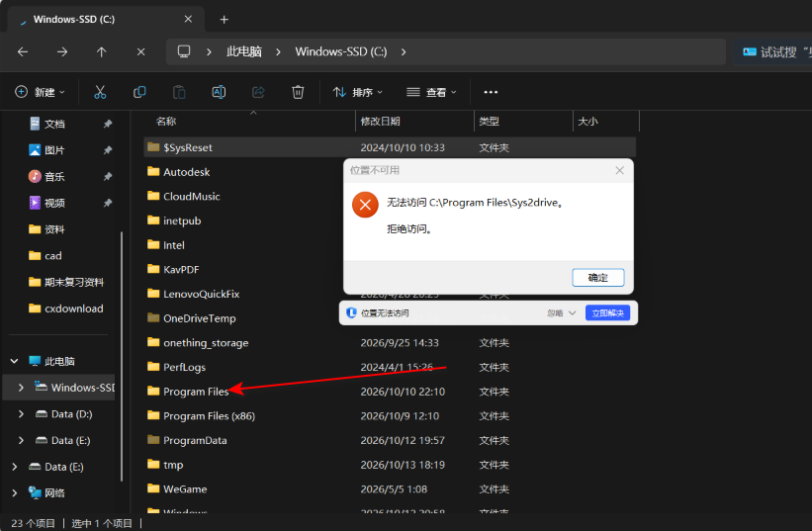Image resolution: width=812 pixels, height=531 pixels.
Task: Select the KavPDF folder
Action: click(x=181, y=269)
